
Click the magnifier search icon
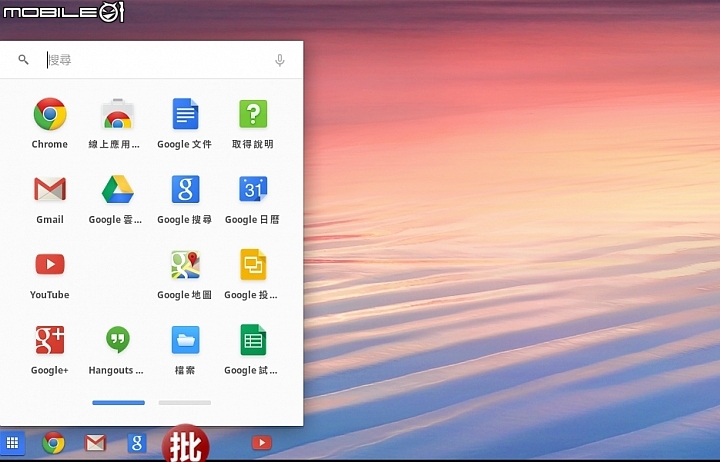tap(23, 60)
